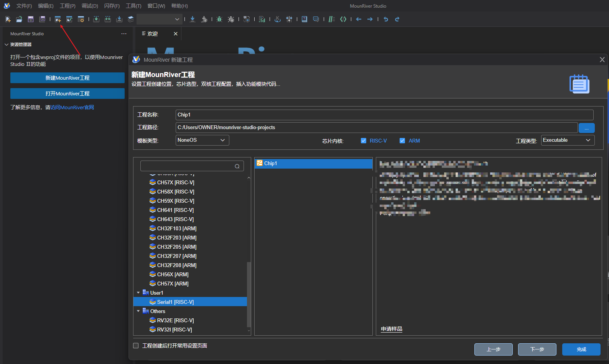Toggle the RISC-V core checkbox
Image resolution: width=609 pixels, height=364 pixels.
[x=364, y=141]
